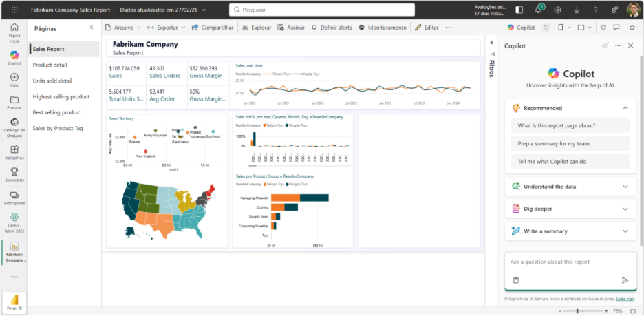The height and width of the screenshot is (316, 644).
Task: Refresh visuals using the reload icon
Action: click(x=604, y=28)
